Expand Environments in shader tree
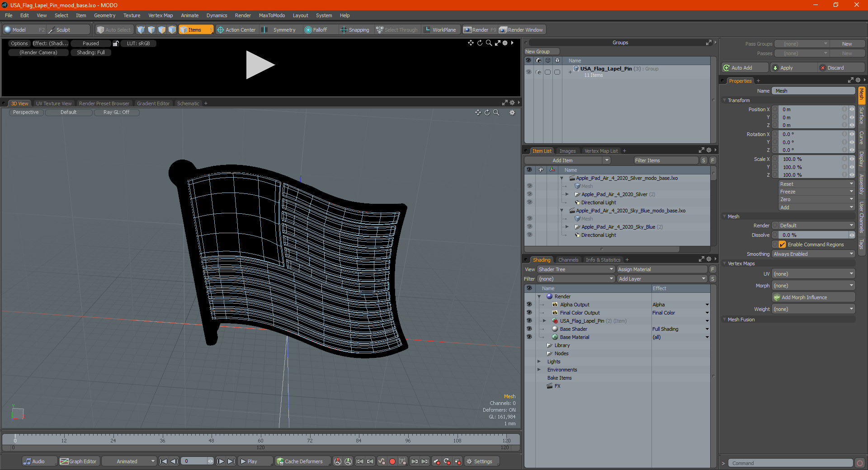The height and width of the screenshot is (470, 868). tap(539, 370)
